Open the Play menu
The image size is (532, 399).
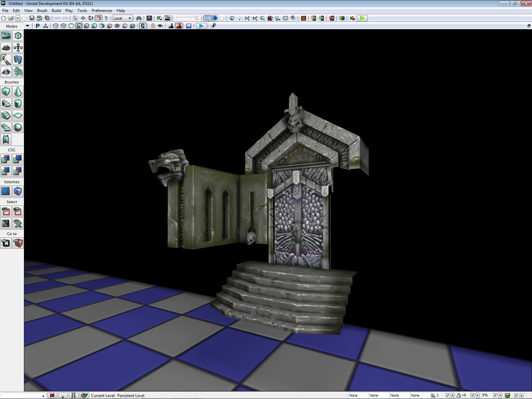click(69, 11)
